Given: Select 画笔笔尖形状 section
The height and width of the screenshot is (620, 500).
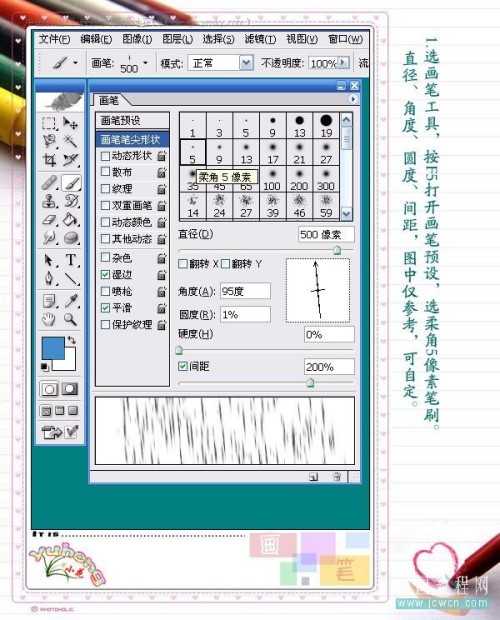Looking at the screenshot, I should pyautogui.click(x=132, y=139).
